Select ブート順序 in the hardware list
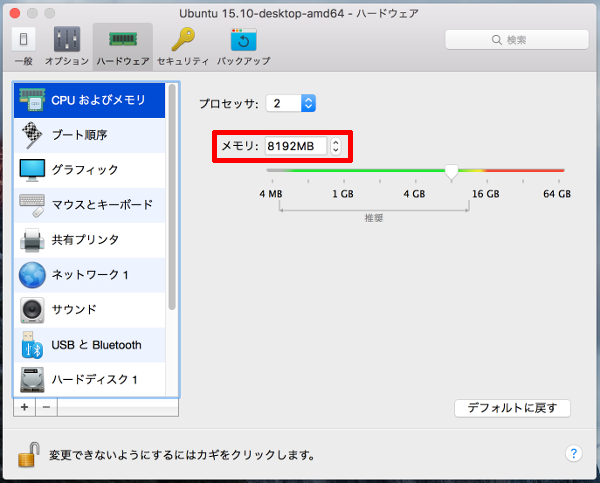 pos(90,135)
